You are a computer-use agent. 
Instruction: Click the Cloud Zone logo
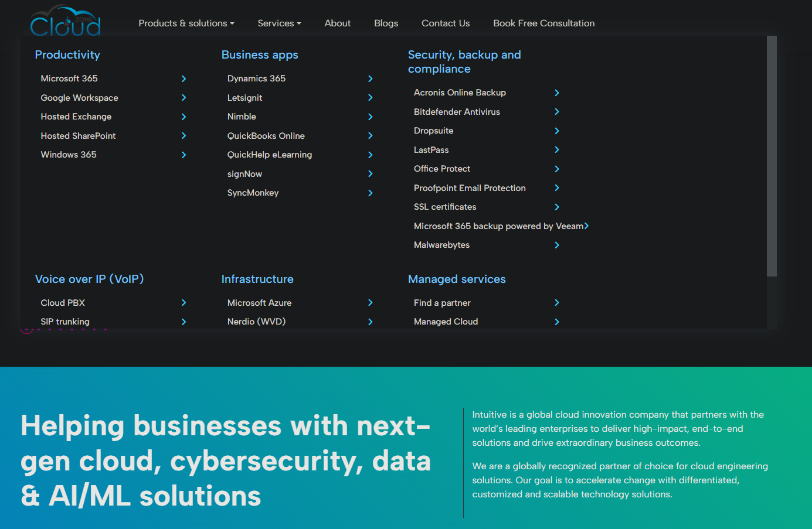tap(65, 22)
